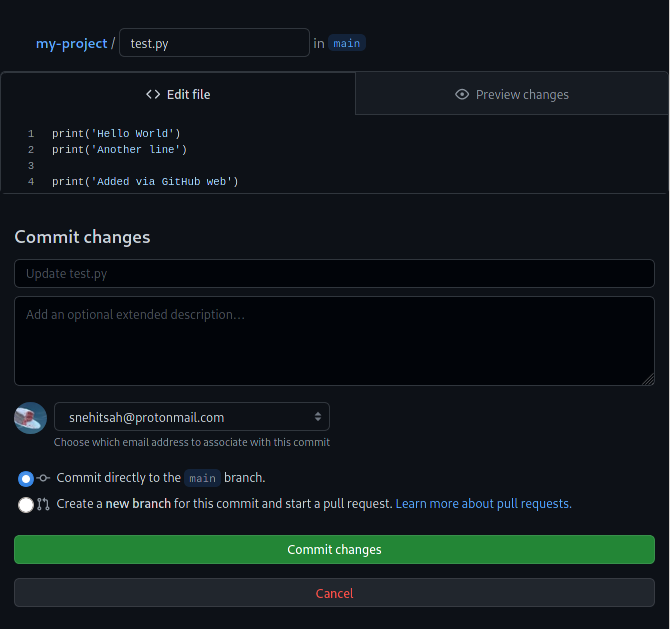Image resolution: width=670 pixels, height=629 pixels.
Task: Click code line print('Hello World')
Action: pos(116,134)
